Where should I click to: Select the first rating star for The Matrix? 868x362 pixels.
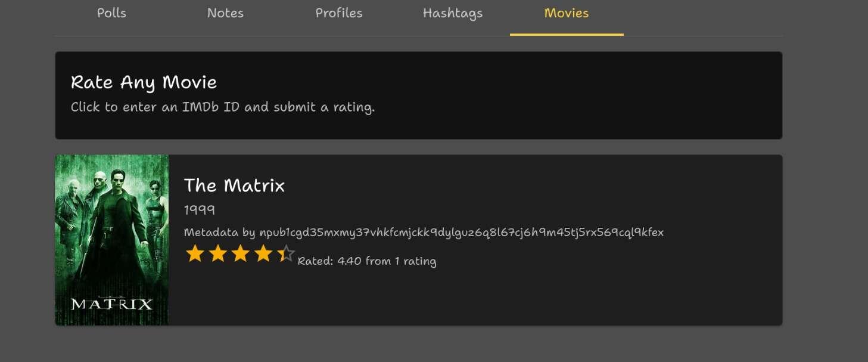tap(195, 253)
